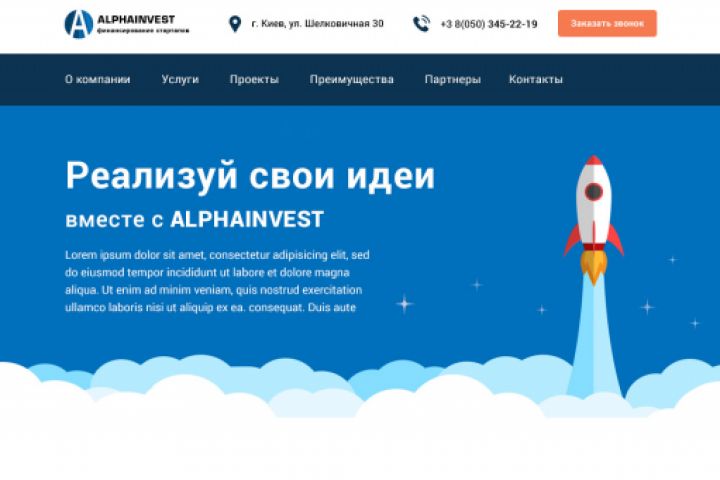The width and height of the screenshot is (720, 480).
Task: Click the вместе с ALPHAINVEST subheading
Action: 195,219
